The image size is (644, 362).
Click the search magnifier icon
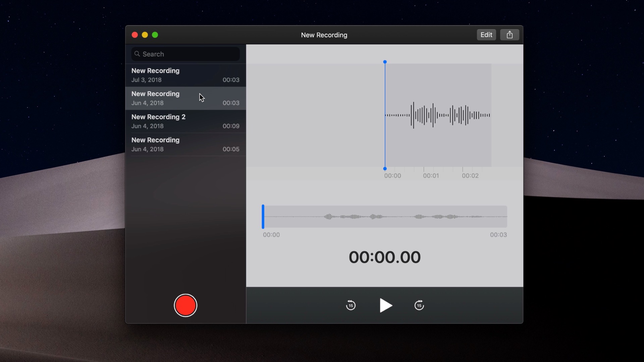tap(137, 54)
